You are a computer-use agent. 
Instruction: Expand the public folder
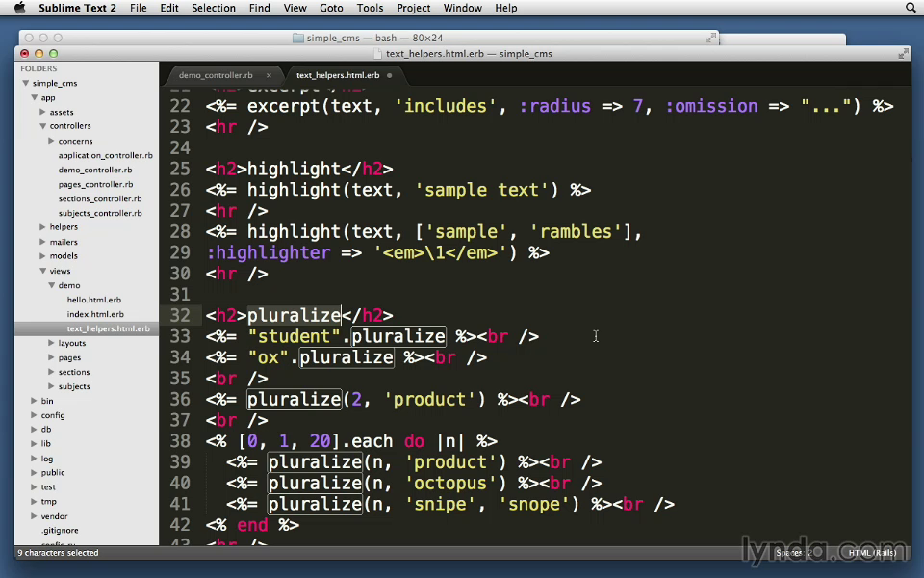pyautogui.click(x=35, y=472)
